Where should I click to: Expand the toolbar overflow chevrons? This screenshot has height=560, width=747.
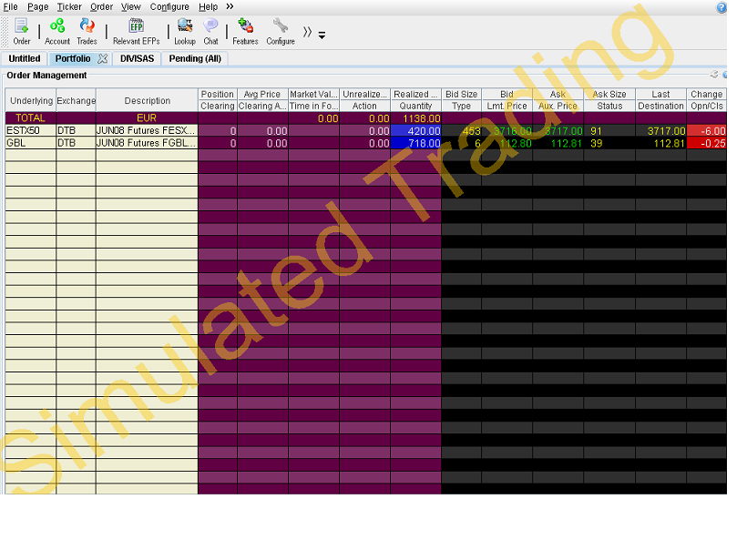coord(307,32)
